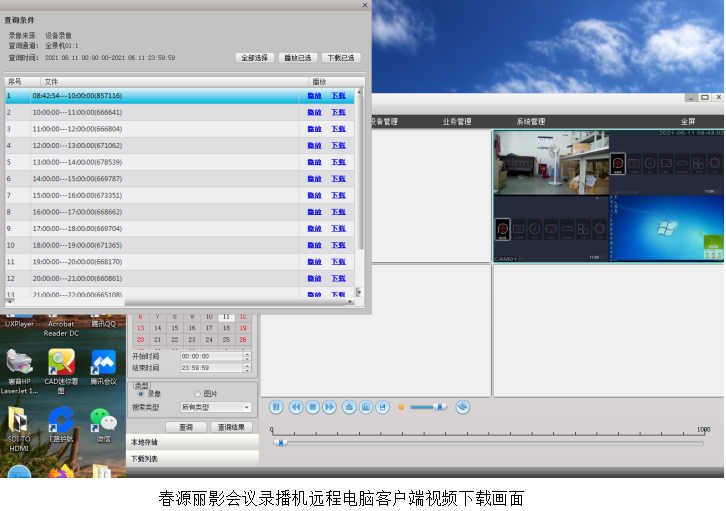The width and height of the screenshot is (726, 511).
Task: Expand the 下载列表 panel section
Action: click(x=192, y=459)
